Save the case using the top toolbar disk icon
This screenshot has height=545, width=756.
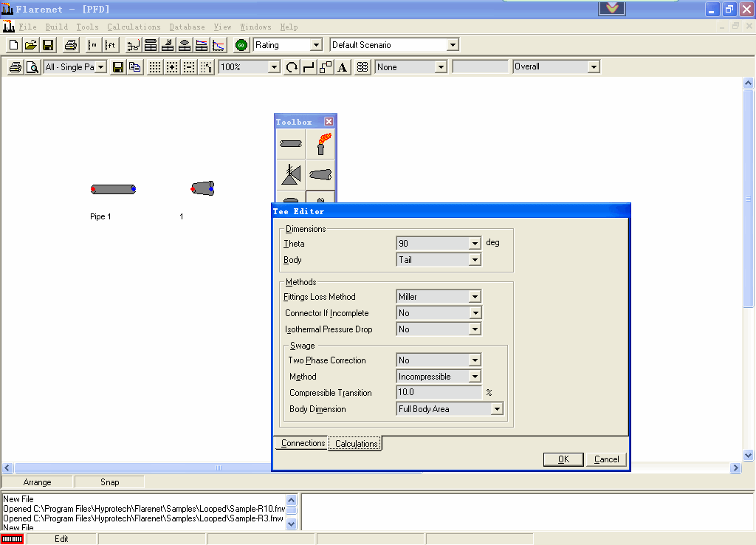click(x=48, y=45)
